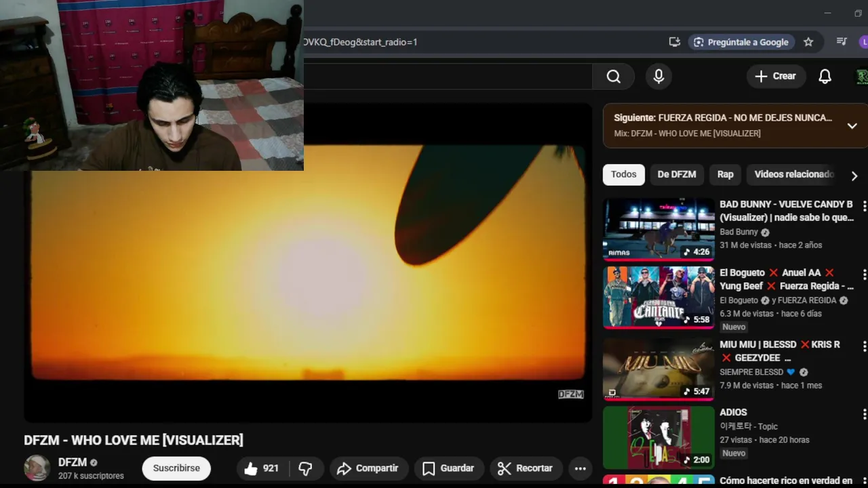Restore down the browser window
The height and width of the screenshot is (488, 868).
coord(858,13)
